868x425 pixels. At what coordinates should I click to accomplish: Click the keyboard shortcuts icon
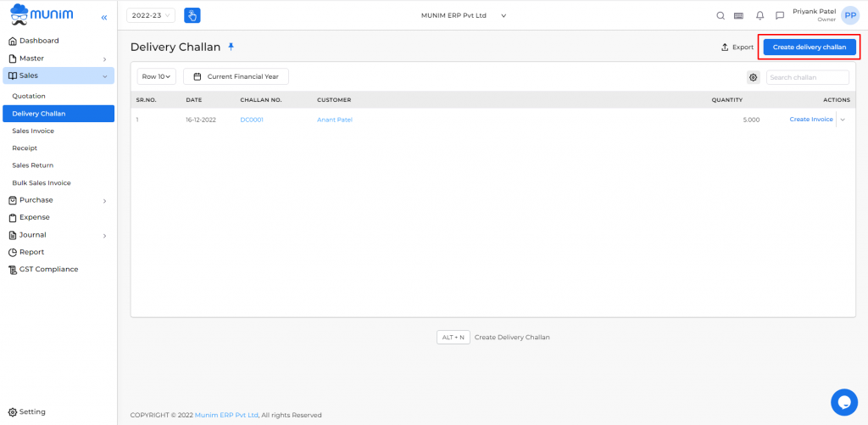[x=739, y=15]
